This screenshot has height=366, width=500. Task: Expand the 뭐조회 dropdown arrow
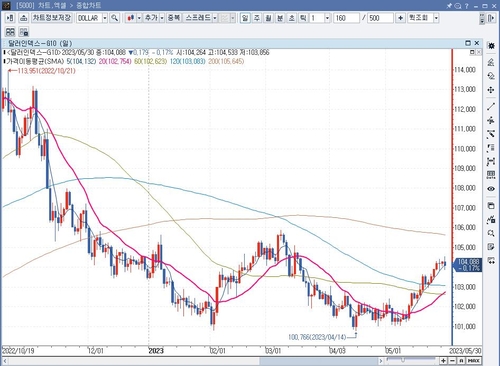click(436, 18)
